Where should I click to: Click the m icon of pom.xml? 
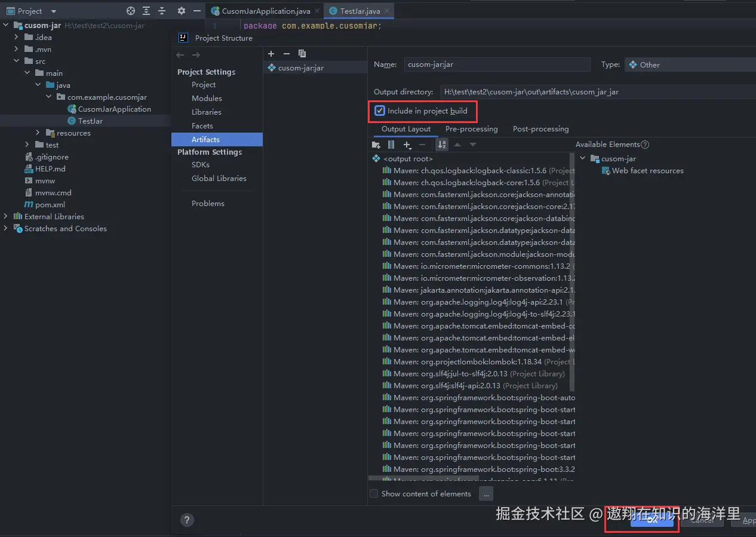pos(29,205)
